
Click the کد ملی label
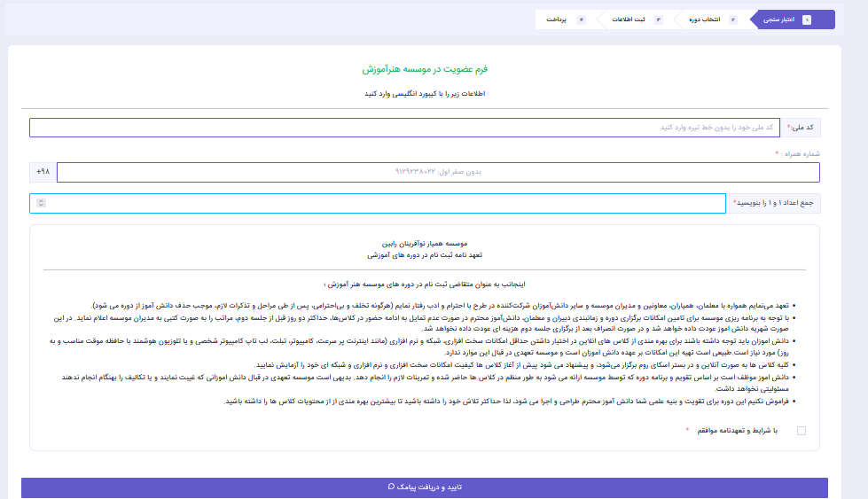[x=801, y=128]
